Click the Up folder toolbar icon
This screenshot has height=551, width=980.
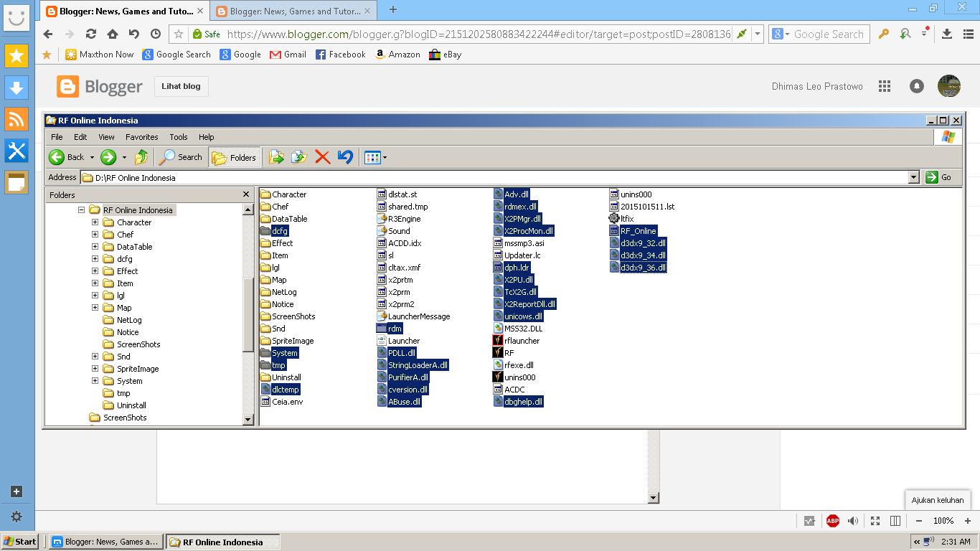pyautogui.click(x=141, y=157)
